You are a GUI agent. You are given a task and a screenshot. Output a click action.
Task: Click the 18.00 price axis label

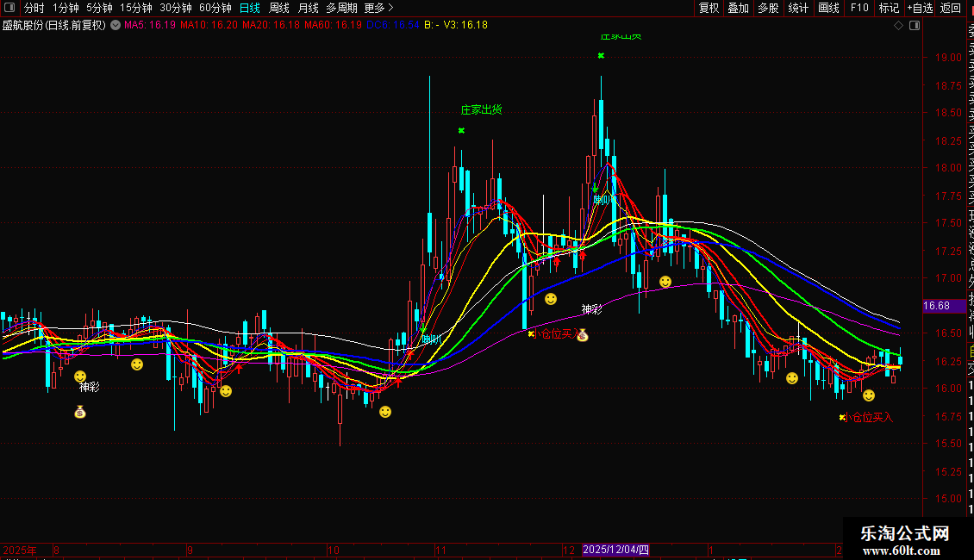pyautogui.click(x=948, y=168)
